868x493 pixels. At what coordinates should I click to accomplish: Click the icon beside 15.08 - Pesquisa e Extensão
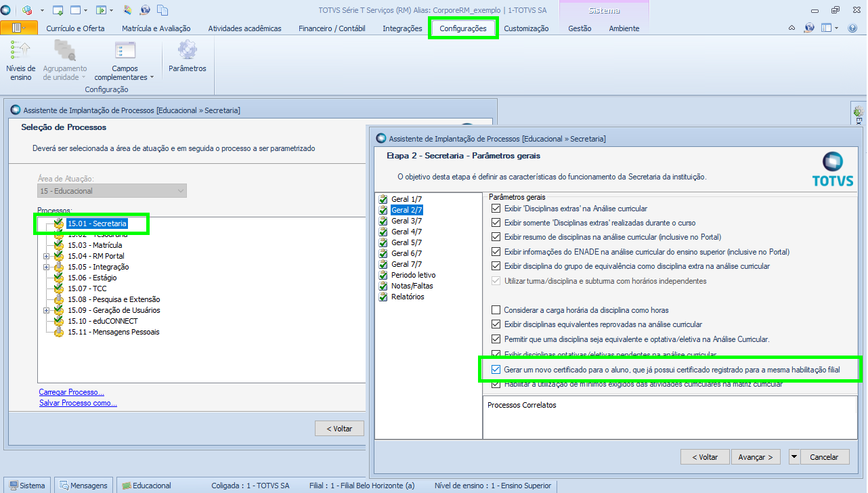coord(59,299)
